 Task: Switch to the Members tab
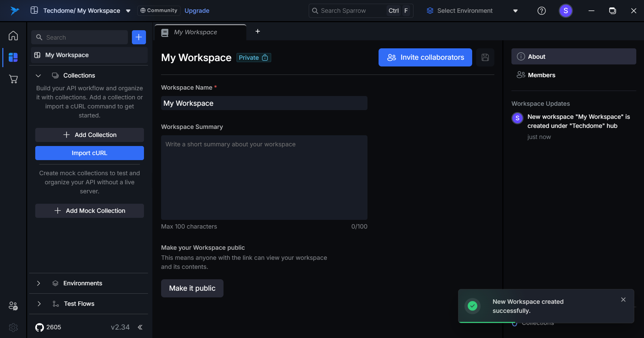(541, 75)
